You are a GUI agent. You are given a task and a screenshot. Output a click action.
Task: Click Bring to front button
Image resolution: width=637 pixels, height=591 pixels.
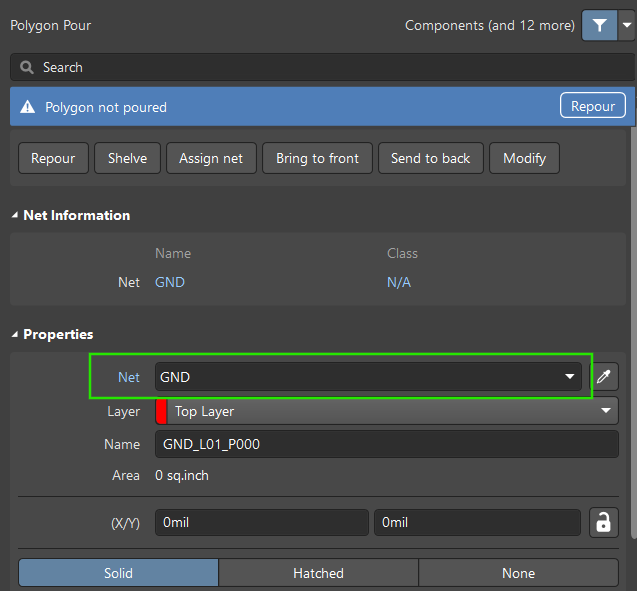[x=317, y=158]
